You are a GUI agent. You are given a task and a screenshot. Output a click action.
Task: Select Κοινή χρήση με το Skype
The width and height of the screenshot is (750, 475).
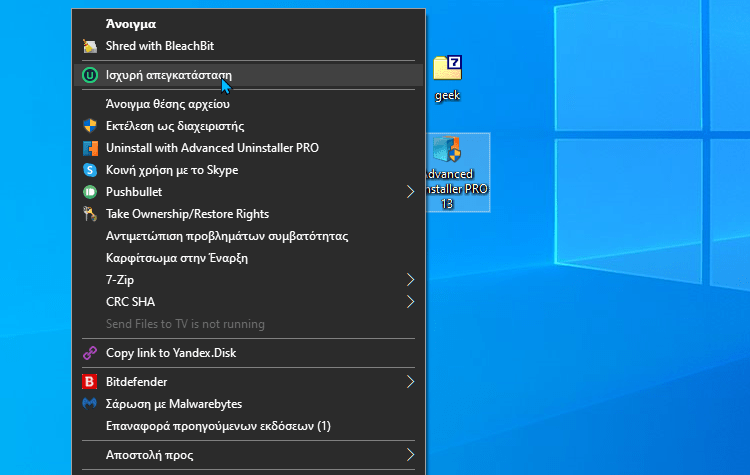pyautogui.click(x=248, y=170)
